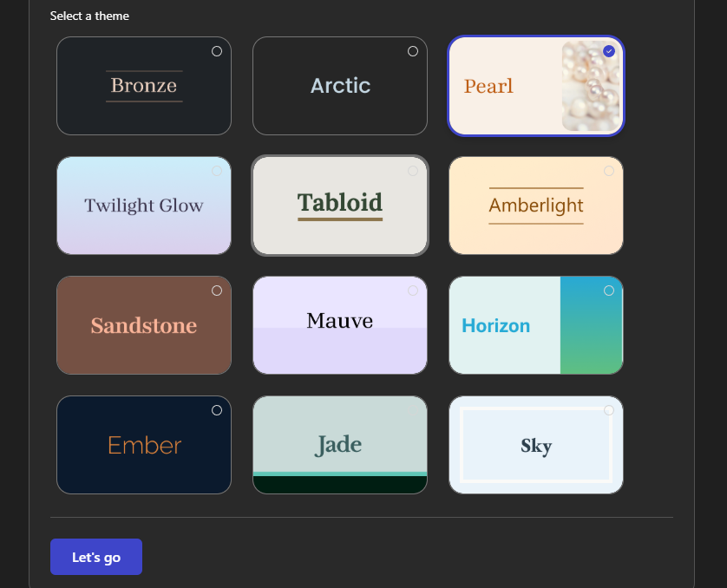727x588 pixels.
Task: Pick the Mauve theme card
Action: [x=340, y=325]
